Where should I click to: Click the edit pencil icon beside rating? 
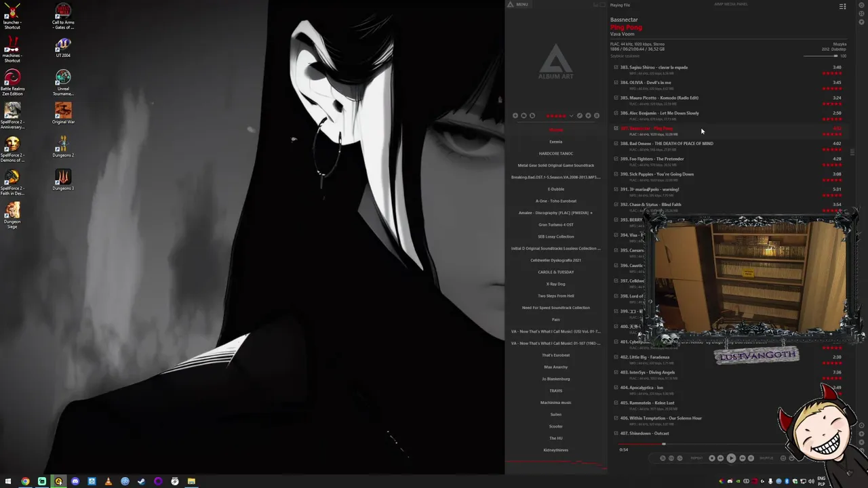pos(580,116)
